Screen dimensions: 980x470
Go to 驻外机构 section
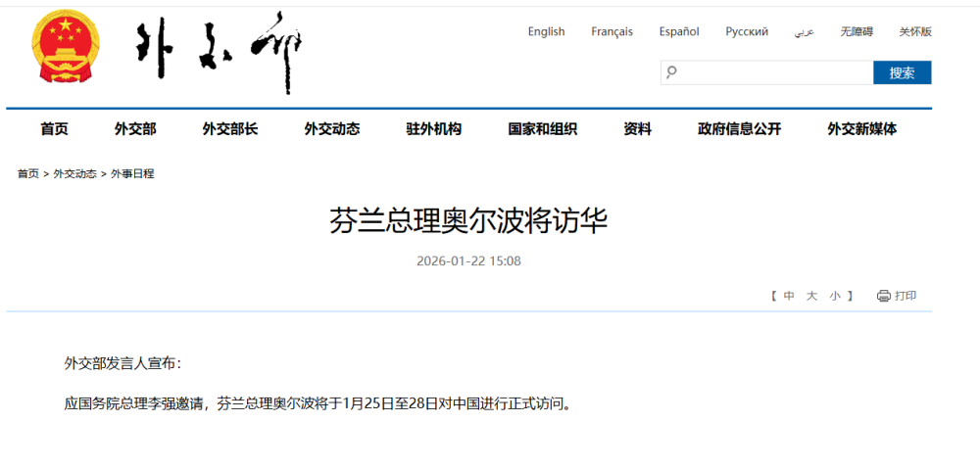click(433, 128)
